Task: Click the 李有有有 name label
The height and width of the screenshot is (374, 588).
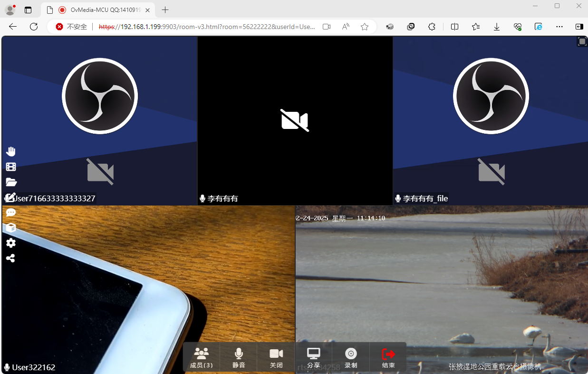Action: click(x=222, y=198)
